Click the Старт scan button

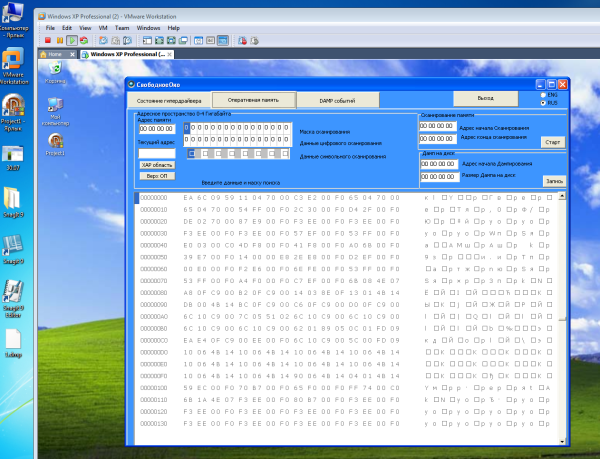(553, 142)
